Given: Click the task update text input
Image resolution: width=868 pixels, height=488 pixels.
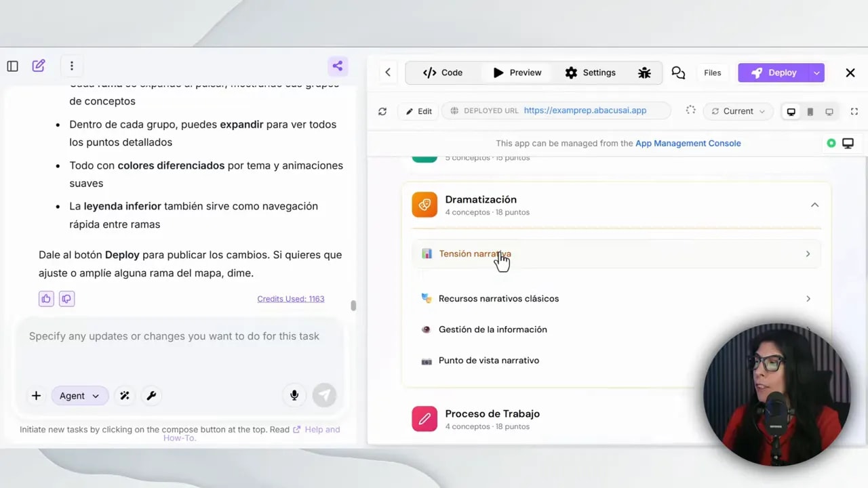Looking at the screenshot, I should tap(179, 336).
